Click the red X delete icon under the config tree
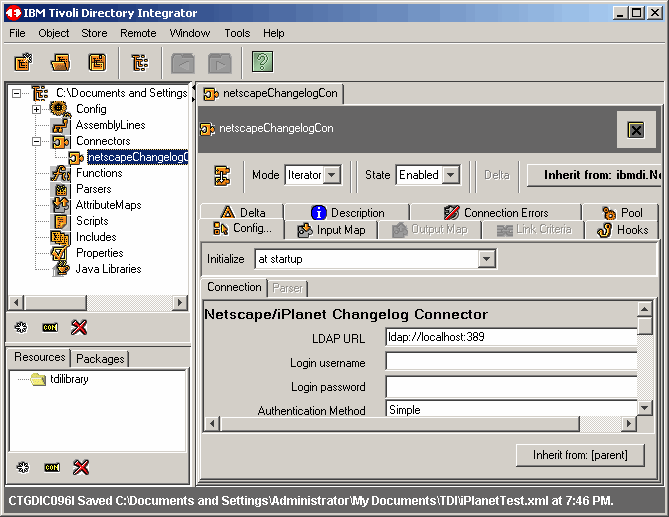Screen dimensions: 669x517 [81, 327]
